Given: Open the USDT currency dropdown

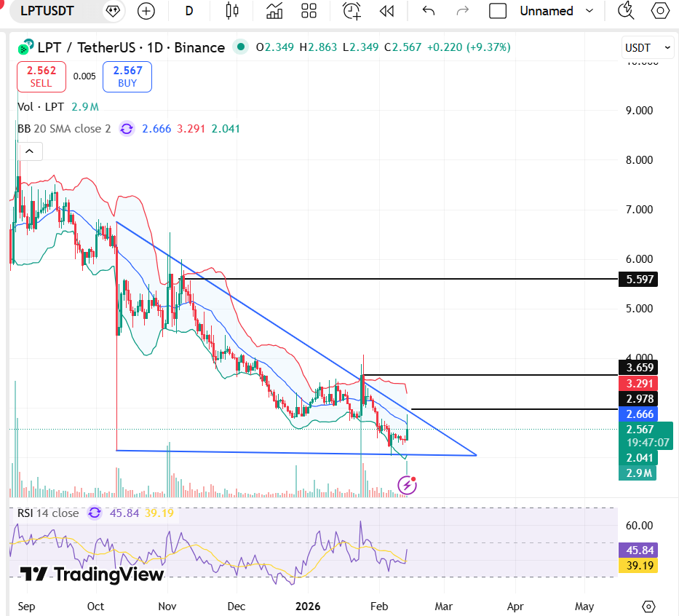Looking at the screenshot, I should pos(647,47).
